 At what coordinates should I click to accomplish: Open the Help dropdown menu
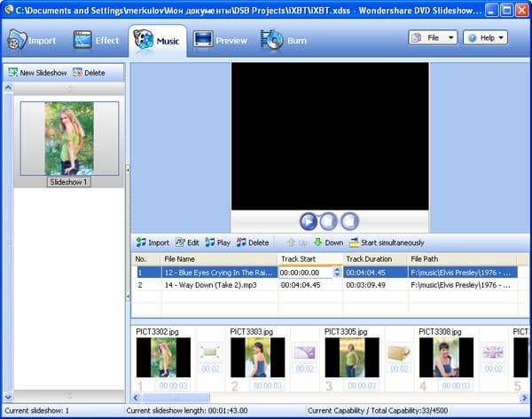tap(486, 37)
